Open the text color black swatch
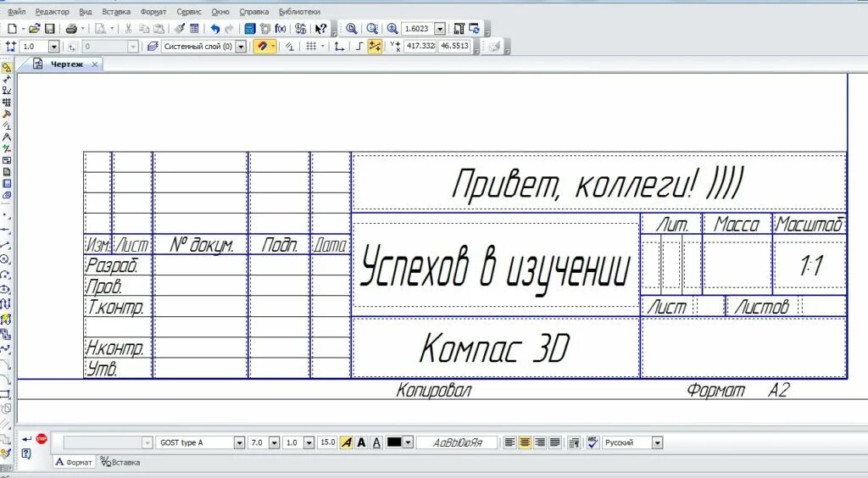Screen dimensions: 868x478 [394, 442]
